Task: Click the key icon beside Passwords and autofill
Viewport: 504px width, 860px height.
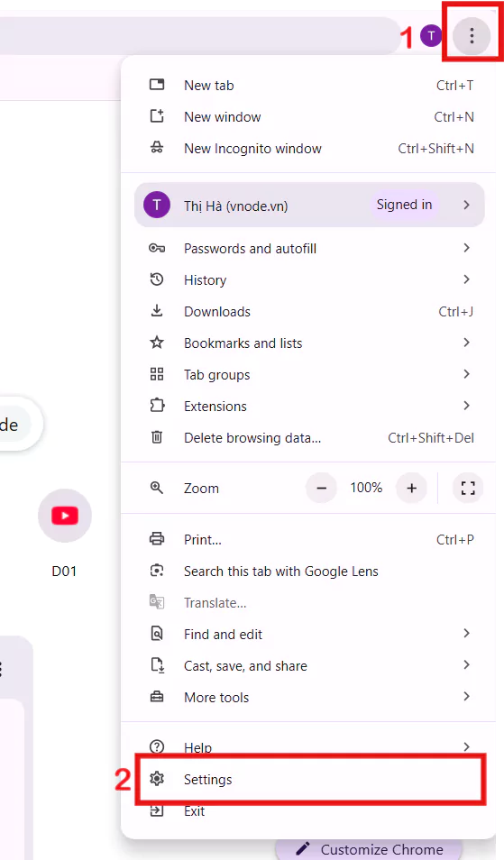Action: pyautogui.click(x=157, y=249)
